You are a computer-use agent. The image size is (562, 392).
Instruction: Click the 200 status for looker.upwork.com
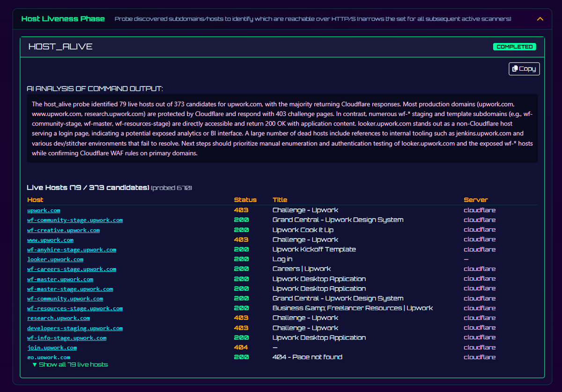pos(242,259)
